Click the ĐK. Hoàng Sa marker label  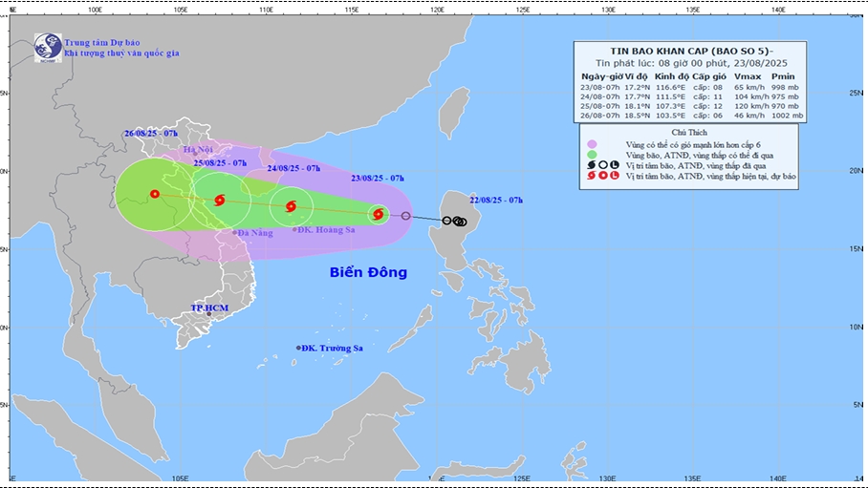(x=327, y=230)
